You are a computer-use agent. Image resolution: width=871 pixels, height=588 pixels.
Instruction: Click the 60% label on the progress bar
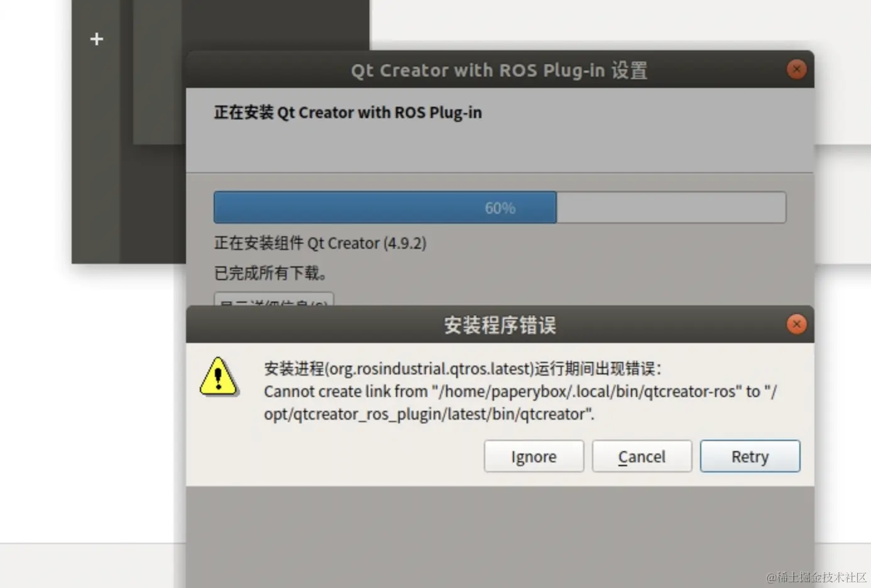500,208
